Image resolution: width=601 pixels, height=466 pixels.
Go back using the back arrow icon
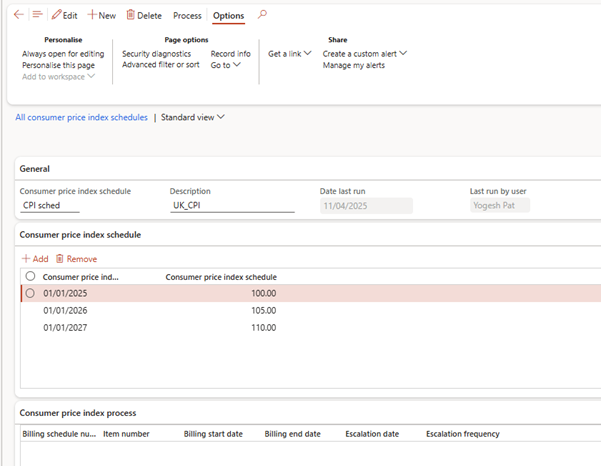click(18, 15)
